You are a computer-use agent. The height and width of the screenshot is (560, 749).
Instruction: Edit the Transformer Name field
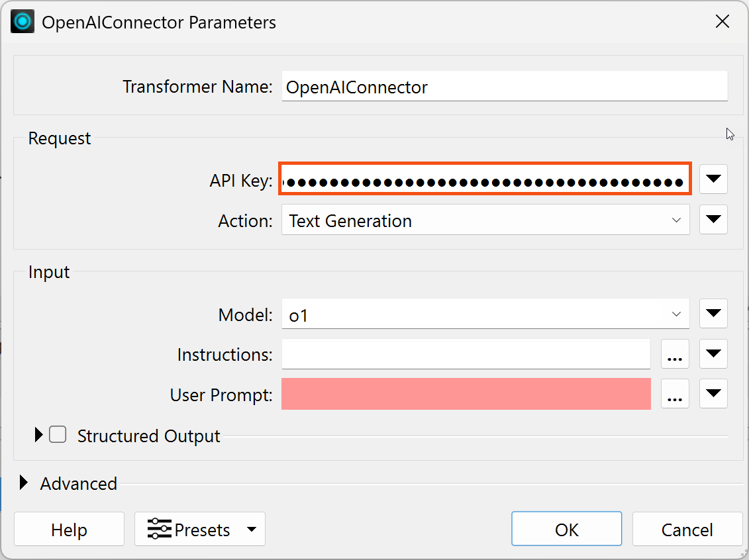(x=505, y=87)
